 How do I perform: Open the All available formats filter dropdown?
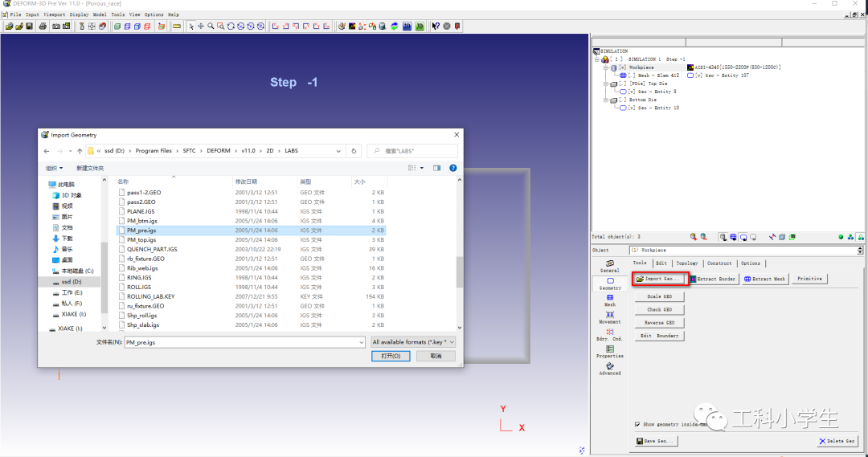413,342
